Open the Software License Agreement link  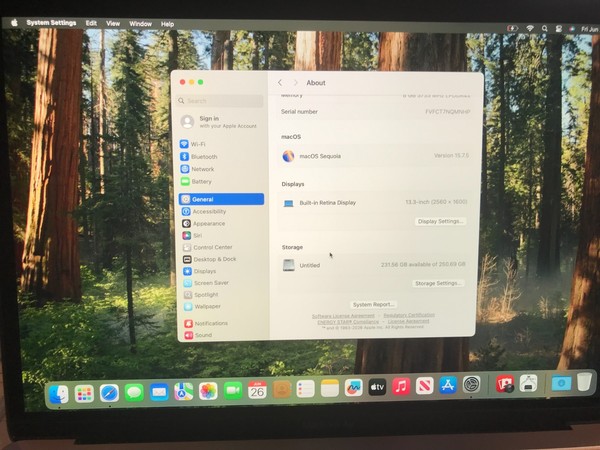pyautogui.click(x=343, y=316)
